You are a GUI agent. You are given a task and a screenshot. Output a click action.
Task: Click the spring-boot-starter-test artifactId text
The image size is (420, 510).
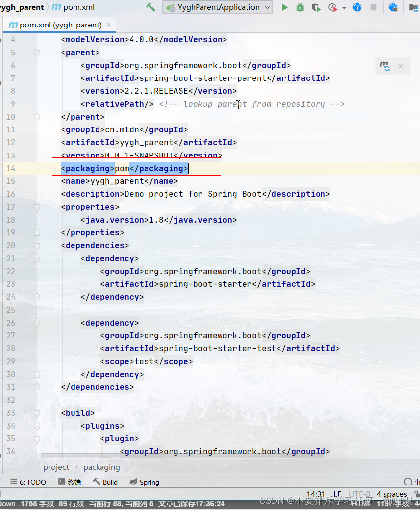pyautogui.click(x=218, y=348)
